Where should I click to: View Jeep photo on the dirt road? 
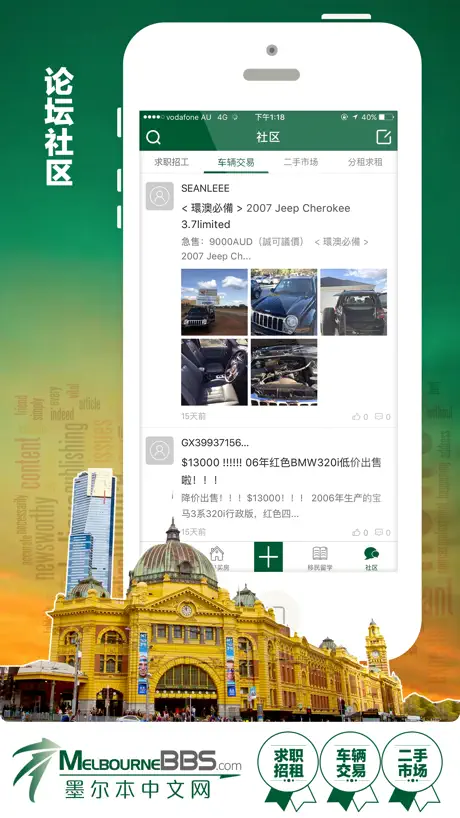point(214,302)
